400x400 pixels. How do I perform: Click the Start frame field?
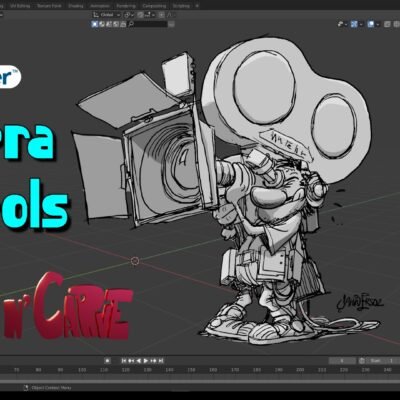[x=382, y=361]
